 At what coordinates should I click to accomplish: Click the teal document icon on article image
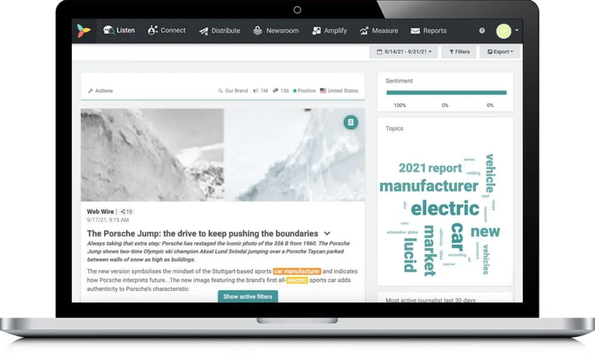pos(351,122)
